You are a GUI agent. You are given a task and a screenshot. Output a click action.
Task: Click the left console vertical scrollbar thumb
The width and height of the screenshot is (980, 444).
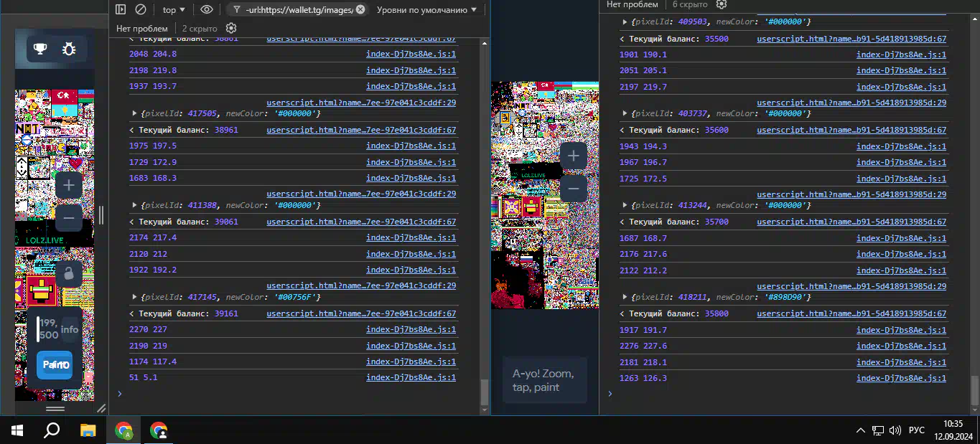point(485,392)
